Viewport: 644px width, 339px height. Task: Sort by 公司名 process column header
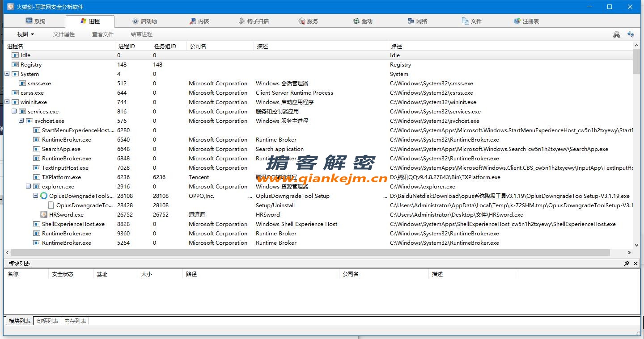tap(220, 46)
